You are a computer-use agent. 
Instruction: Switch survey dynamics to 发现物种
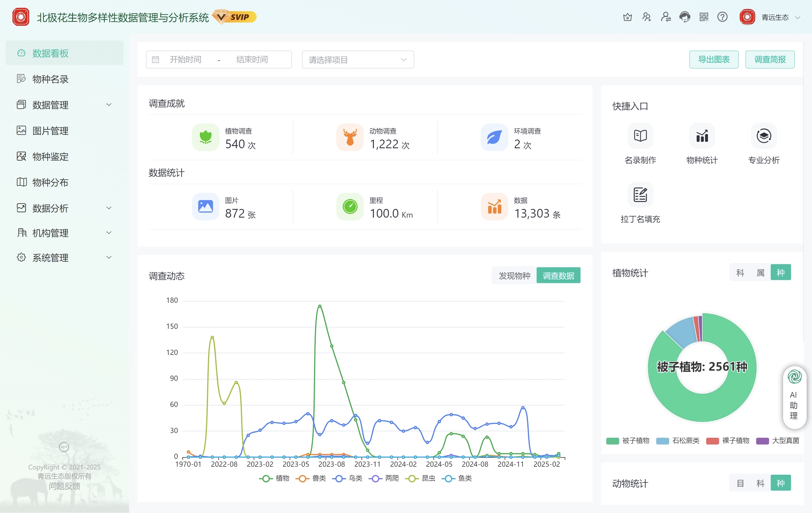pyautogui.click(x=514, y=275)
